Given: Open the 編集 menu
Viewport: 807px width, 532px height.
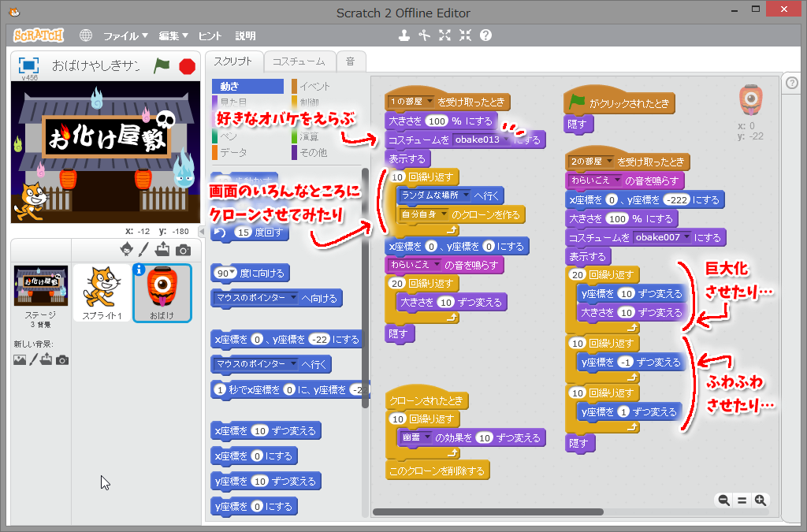Looking at the screenshot, I should (x=173, y=36).
